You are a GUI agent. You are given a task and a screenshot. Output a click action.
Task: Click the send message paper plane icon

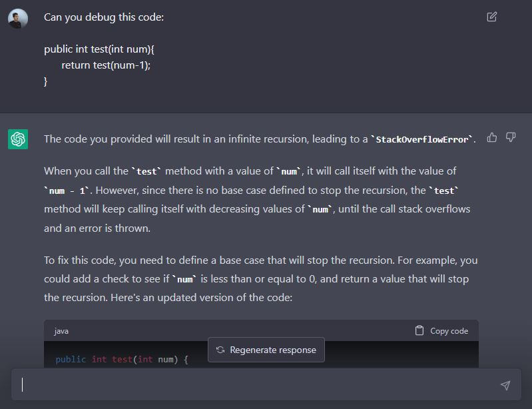click(505, 385)
